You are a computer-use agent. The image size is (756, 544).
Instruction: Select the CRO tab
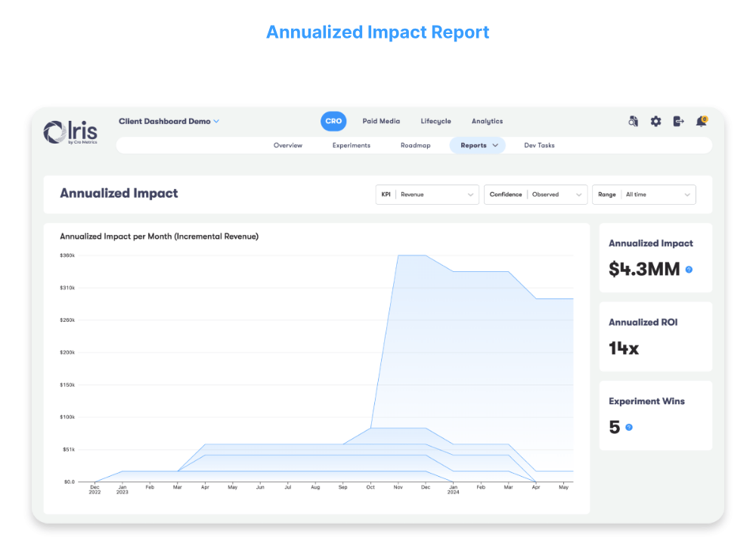[x=333, y=121]
